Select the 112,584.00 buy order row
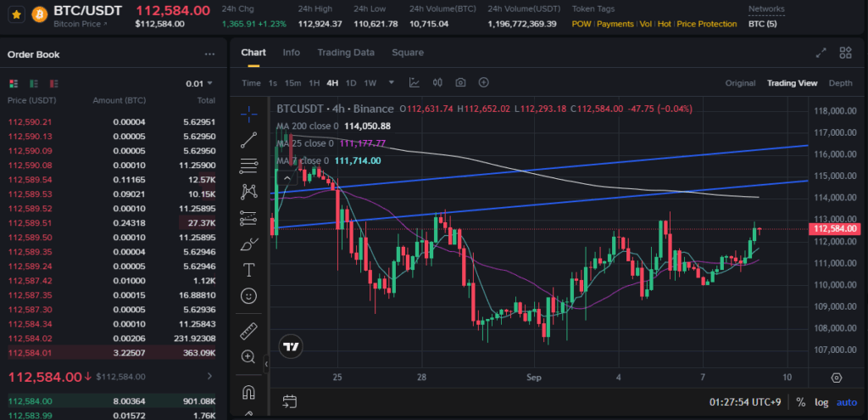The height and width of the screenshot is (420, 868). (112, 401)
